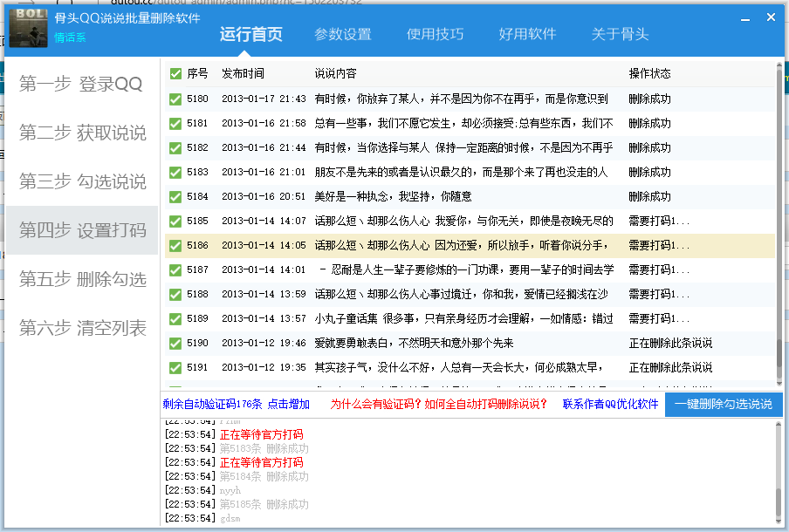Switch to the 参数设置 tab

(x=343, y=34)
